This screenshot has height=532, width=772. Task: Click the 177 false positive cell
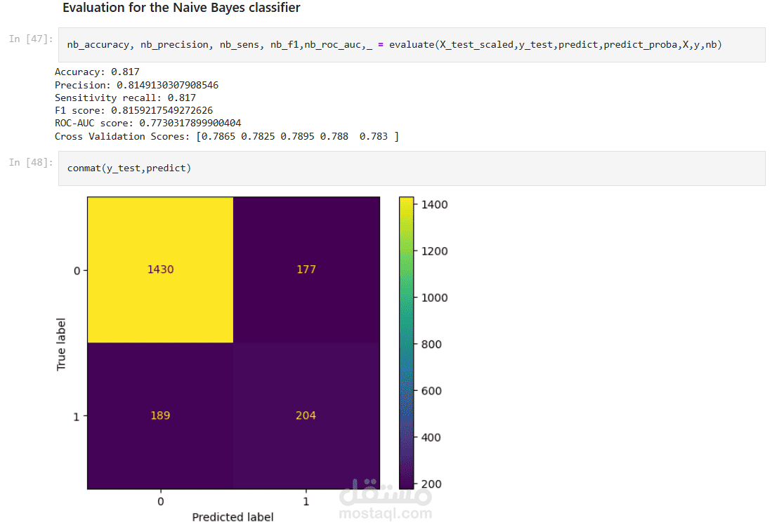pos(306,270)
